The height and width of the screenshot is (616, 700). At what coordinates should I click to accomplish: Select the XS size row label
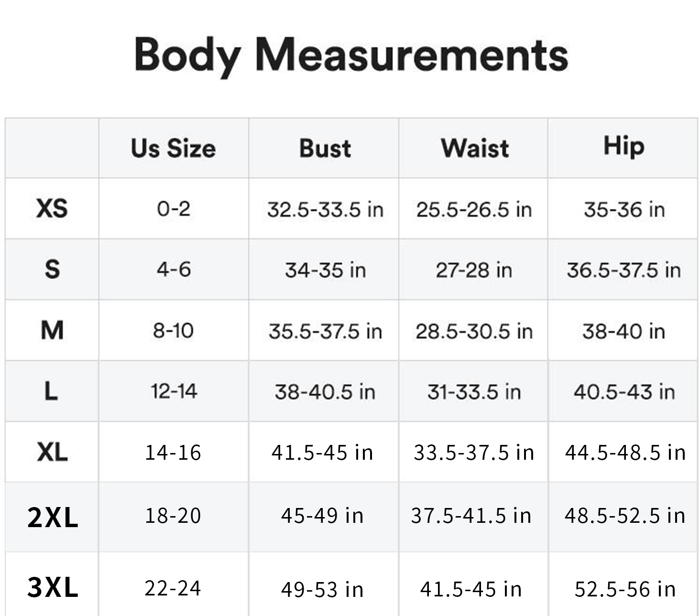click(x=52, y=208)
